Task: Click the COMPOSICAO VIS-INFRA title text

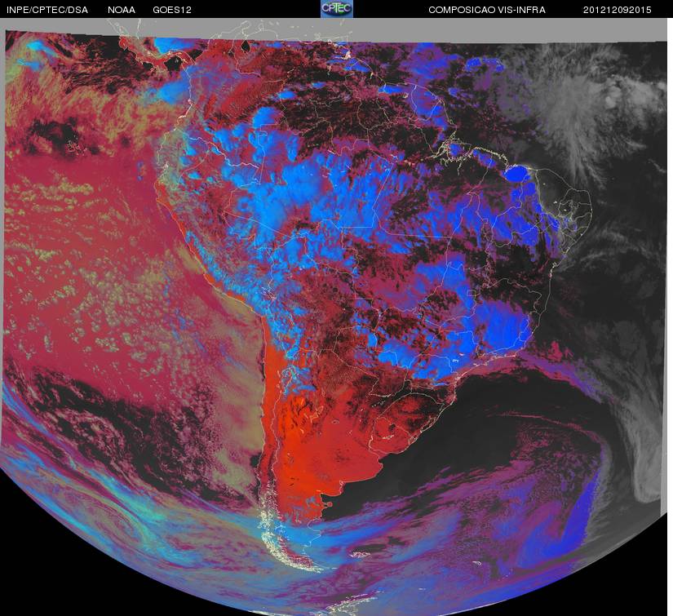Action: (487, 10)
